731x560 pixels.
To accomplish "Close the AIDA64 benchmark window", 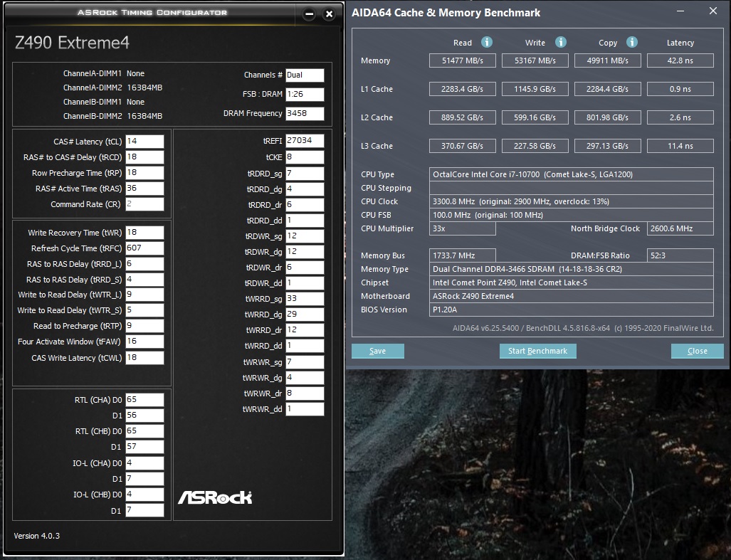I will coord(712,11).
